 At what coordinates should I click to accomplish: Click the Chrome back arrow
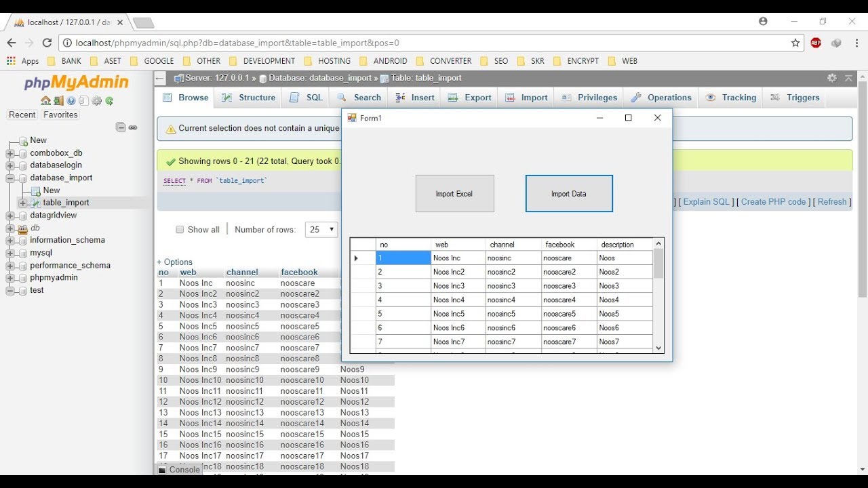[12, 43]
